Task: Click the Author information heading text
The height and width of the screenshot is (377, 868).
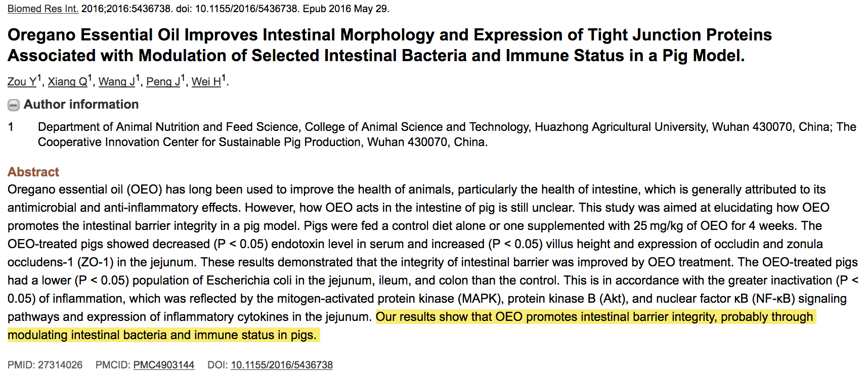Action: [81, 105]
